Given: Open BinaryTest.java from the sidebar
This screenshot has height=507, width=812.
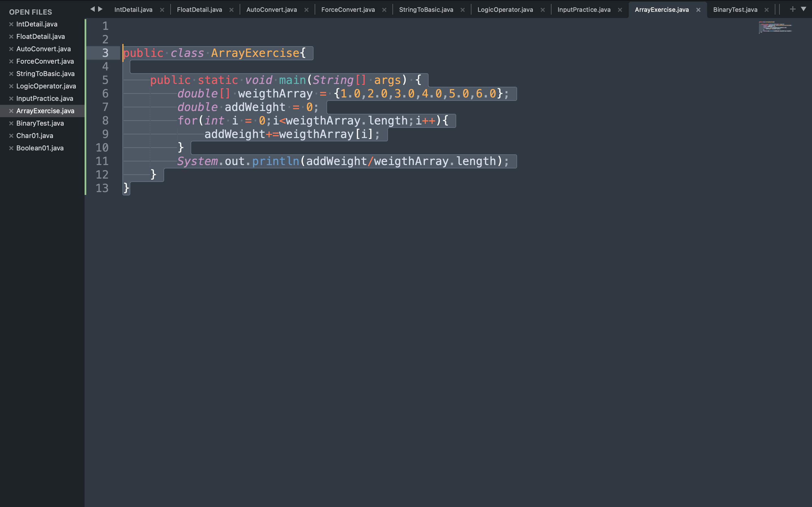Looking at the screenshot, I should pos(40,123).
